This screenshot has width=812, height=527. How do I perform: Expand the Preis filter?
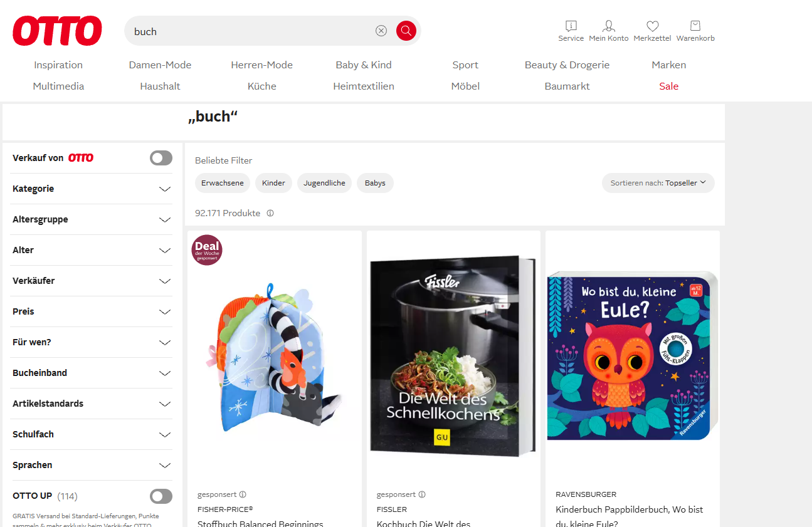[92, 311]
